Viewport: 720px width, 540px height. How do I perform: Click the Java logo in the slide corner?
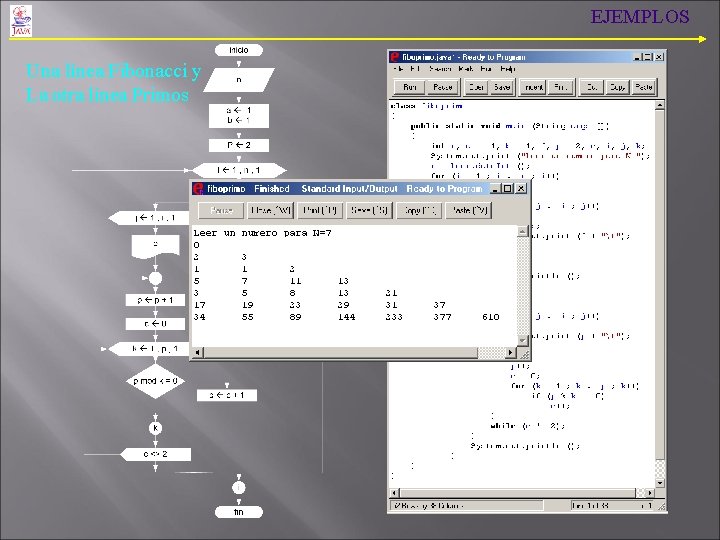[21, 21]
